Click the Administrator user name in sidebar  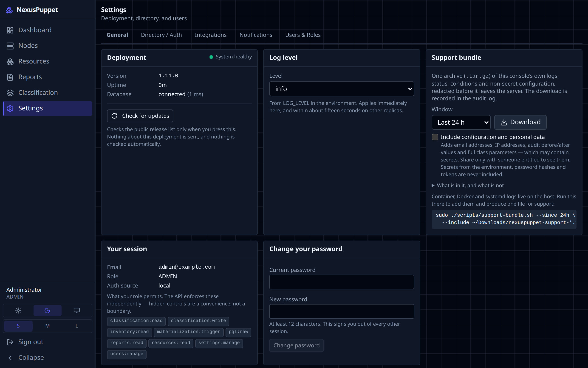click(x=24, y=290)
